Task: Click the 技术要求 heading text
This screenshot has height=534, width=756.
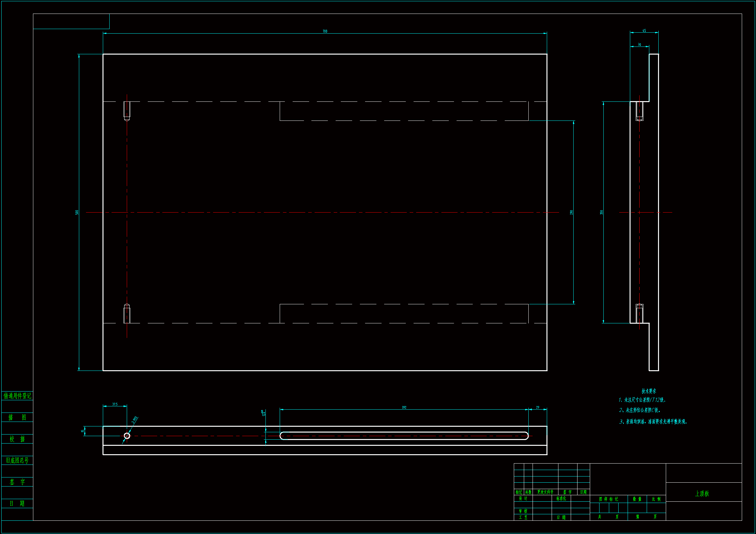Action: click(x=649, y=391)
